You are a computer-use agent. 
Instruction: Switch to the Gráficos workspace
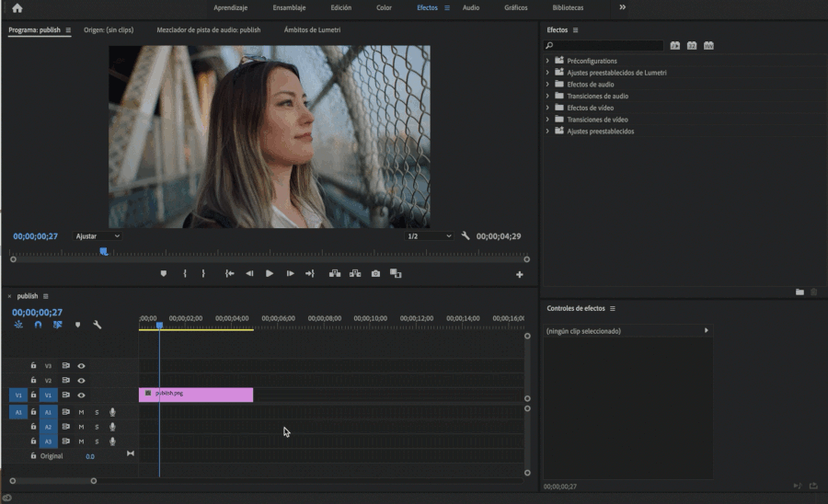pyautogui.click(x=515, y=8)
